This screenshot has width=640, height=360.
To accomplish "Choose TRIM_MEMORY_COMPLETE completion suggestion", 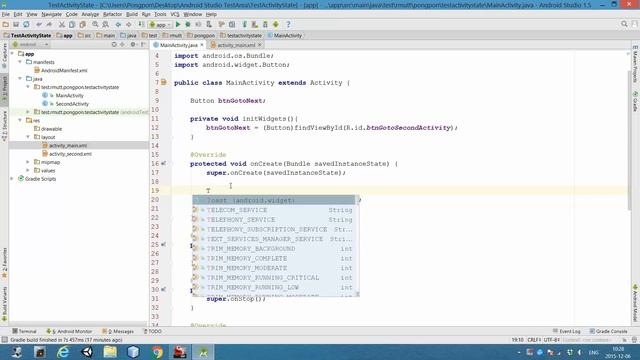I will click(x=274, y=258).
